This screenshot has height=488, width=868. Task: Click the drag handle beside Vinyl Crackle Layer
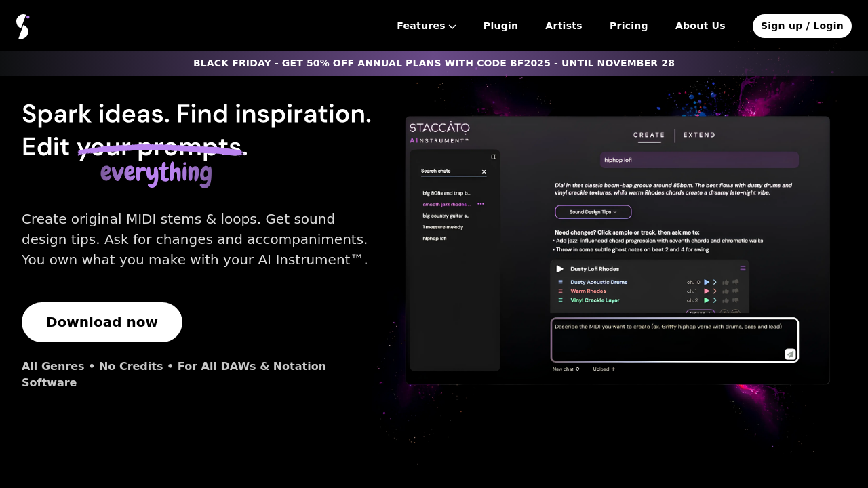pos(560,300)
